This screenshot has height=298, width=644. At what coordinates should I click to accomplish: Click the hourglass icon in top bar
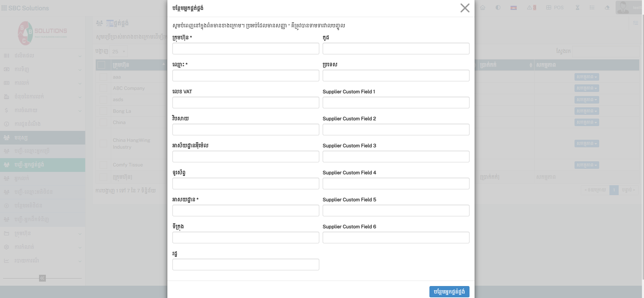point(577,8)
